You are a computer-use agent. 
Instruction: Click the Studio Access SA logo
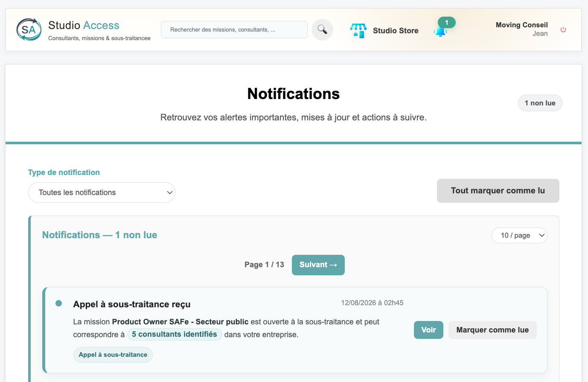point(29,29)
